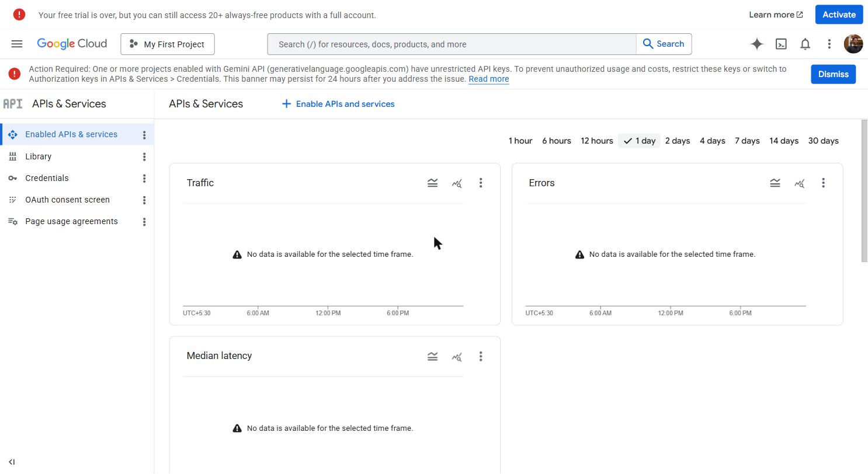Toggle legend on Median latency chart
The image size is (868, 474).
tap(432, 356)
